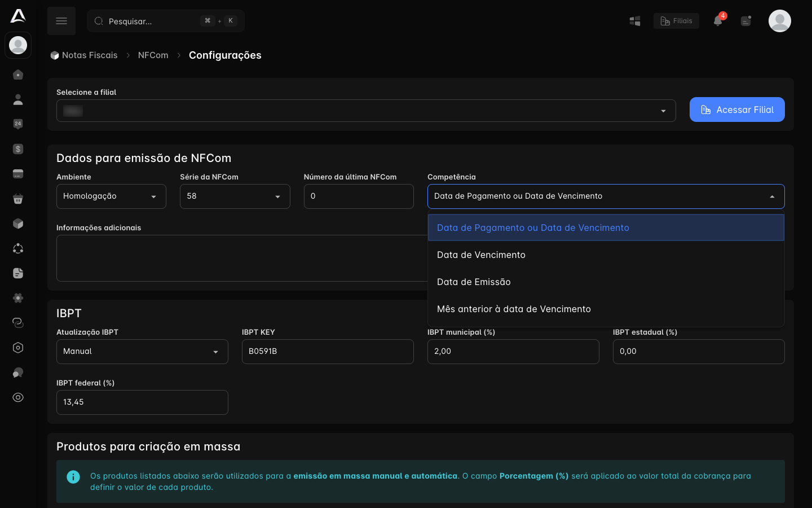Screen dimensions: 812x508
Task: Expand the Ambiente Homologação dropdown
Action: 111,196
